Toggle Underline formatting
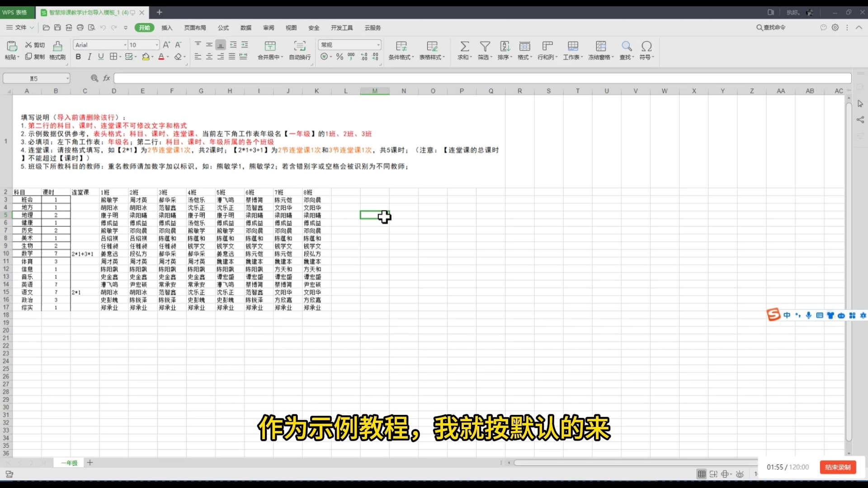Image resolution: width=868 pixels, height=488 pixels. [101, 56]
